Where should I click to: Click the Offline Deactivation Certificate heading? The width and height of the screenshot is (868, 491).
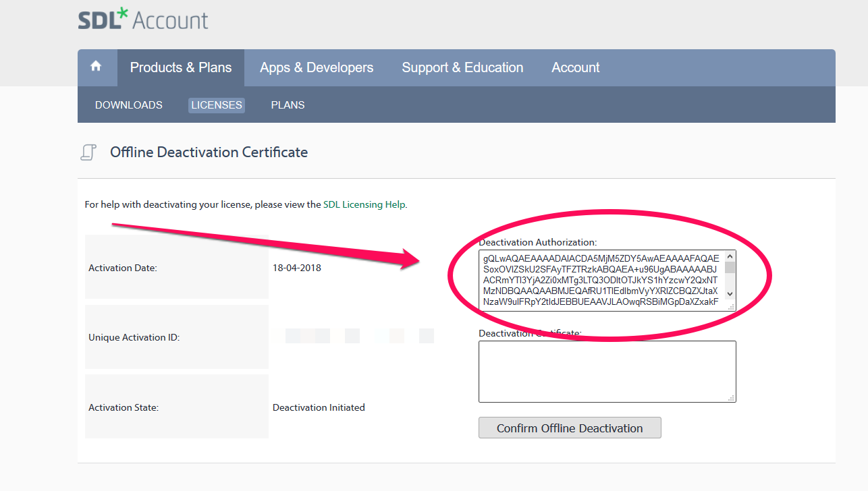point(209,152)
